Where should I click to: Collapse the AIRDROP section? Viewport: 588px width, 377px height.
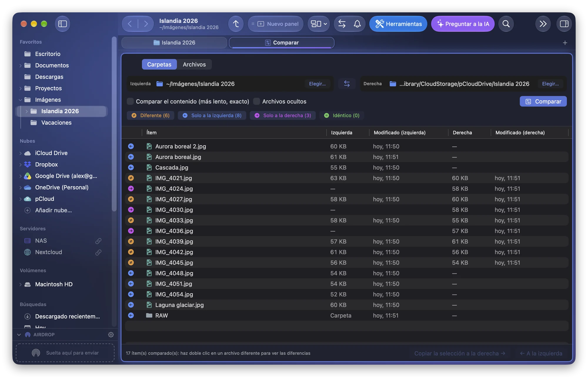pyautogui.click(x=19, y=335)
